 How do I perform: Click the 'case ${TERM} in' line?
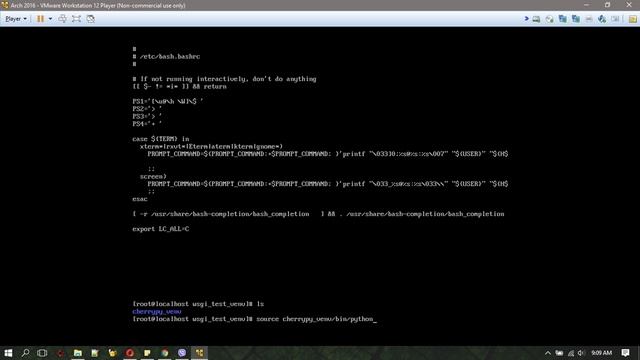pos(160,139)
